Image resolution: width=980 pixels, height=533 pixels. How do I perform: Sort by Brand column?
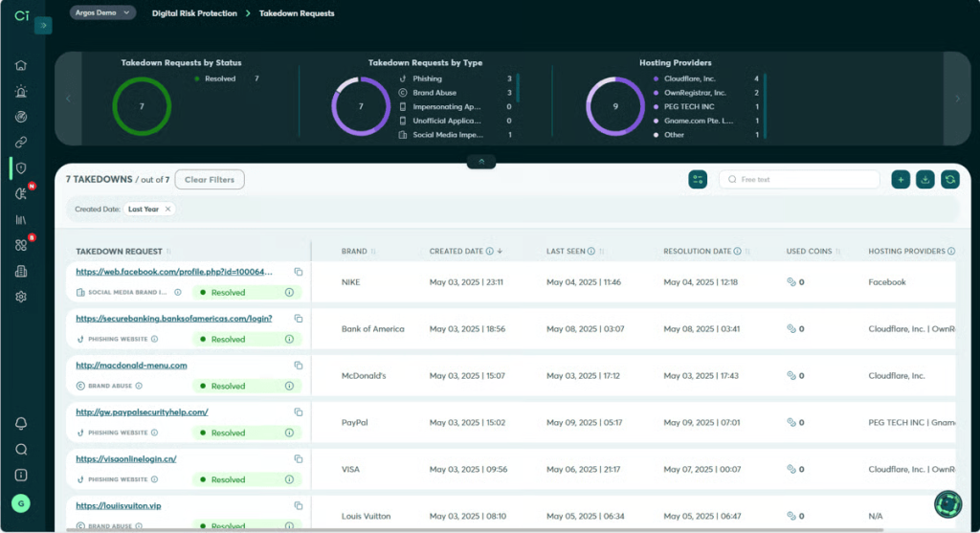coord(373,252)
